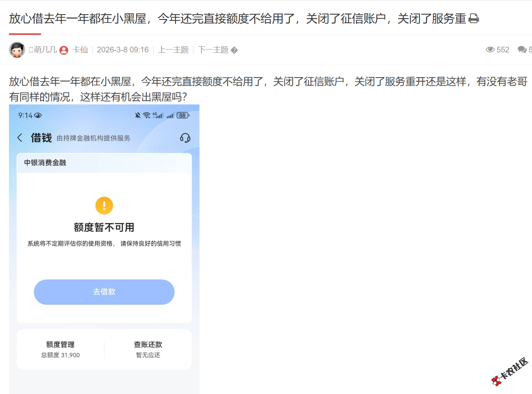Click the yellow exclamation warning icon

[x=104, y=205]
